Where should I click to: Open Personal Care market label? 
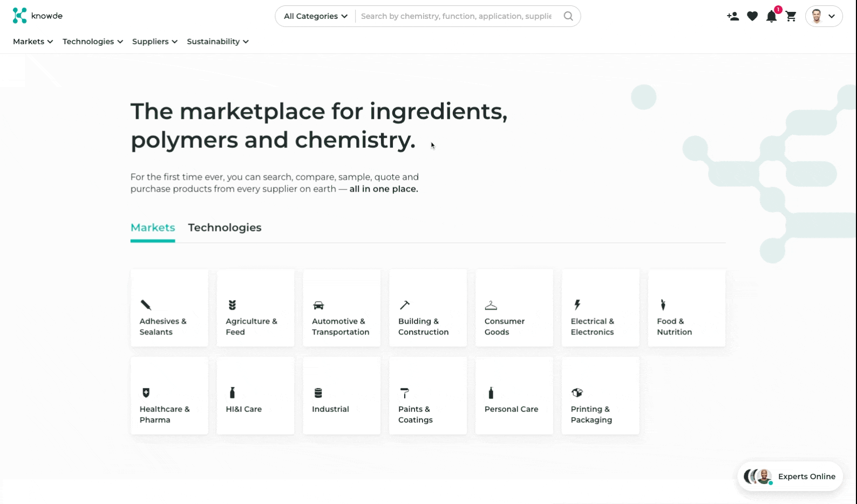pyautogui.click(x=512, y=409)
